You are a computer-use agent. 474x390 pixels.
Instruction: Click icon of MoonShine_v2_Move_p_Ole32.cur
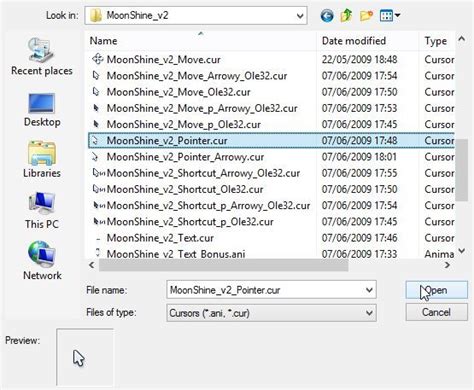point(96,124)
